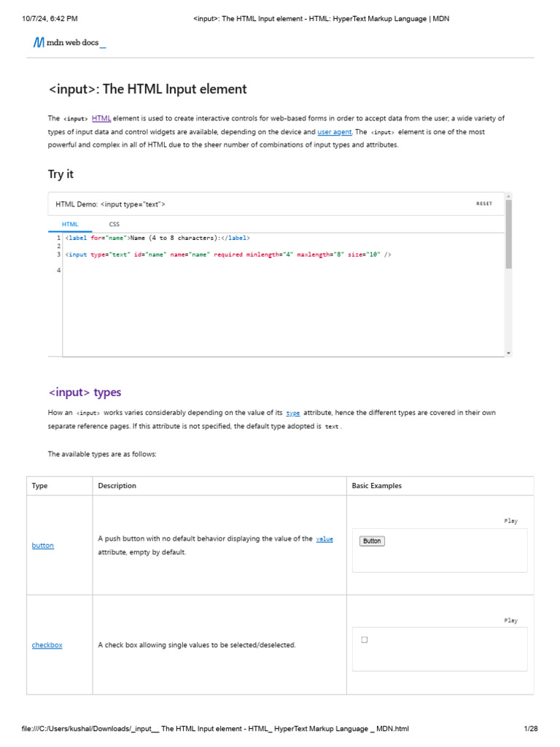Click scrollbar up arrow in demo
560x747 pixels.
(508, 196)
